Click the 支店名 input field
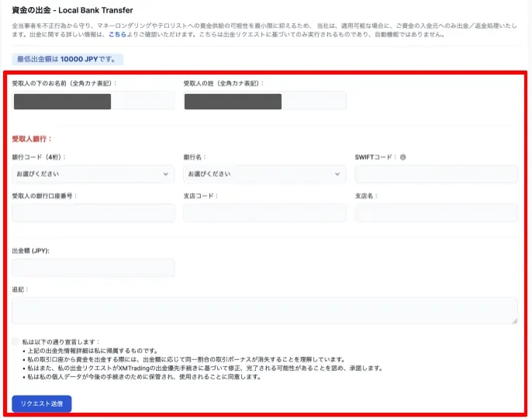The image size is (532, 419). [x=437, y=213]
